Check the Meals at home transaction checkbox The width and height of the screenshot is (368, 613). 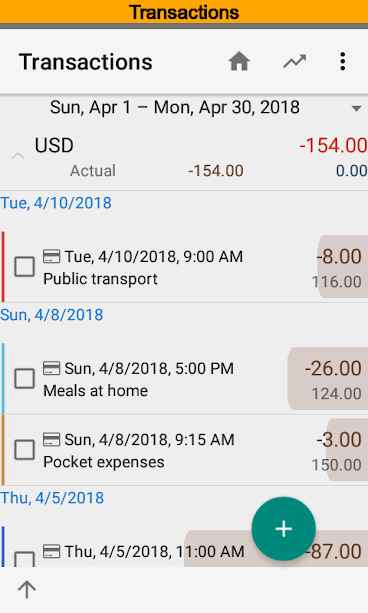click(24, 379)
